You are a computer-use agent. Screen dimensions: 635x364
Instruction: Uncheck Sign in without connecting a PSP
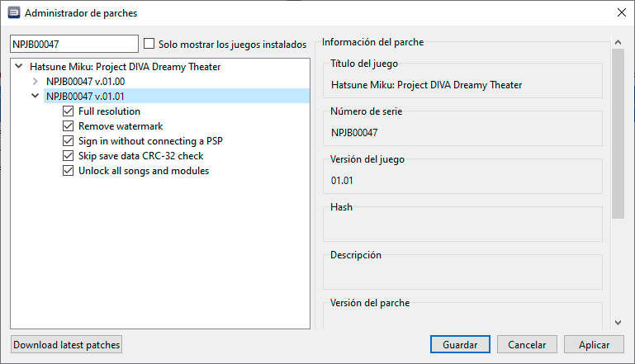point(68,141)
